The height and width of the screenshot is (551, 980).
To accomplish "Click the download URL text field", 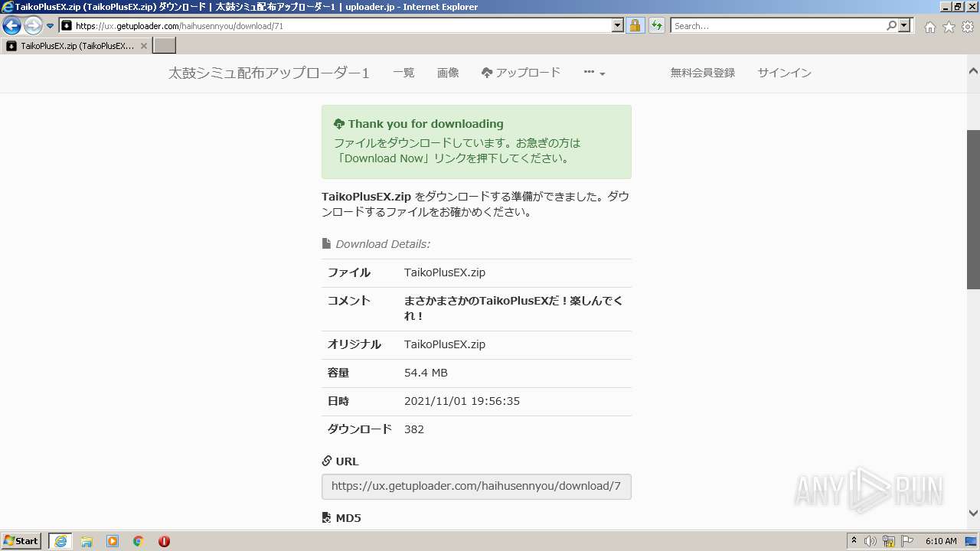I will tap(476, 486).
